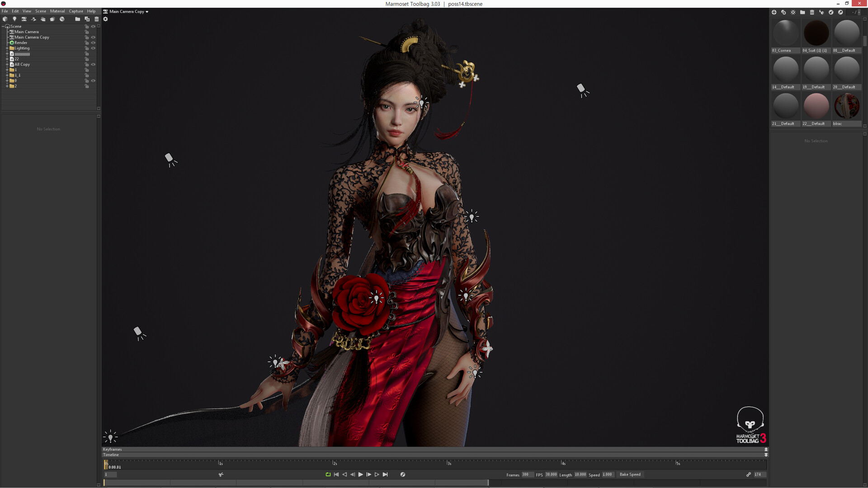Expand the Lighting folder in the scene tree
The height and width of the screenshot is (488, 868).
click(x=7, y=48)
